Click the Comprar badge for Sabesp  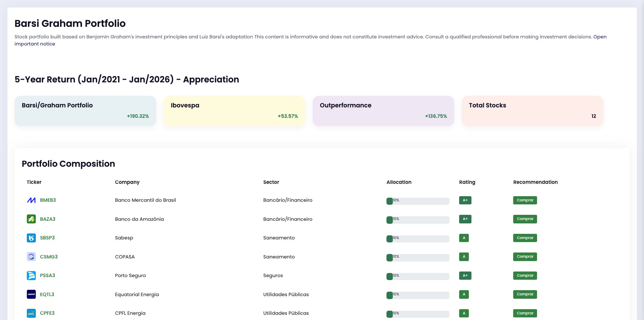(x=525, y=238)
